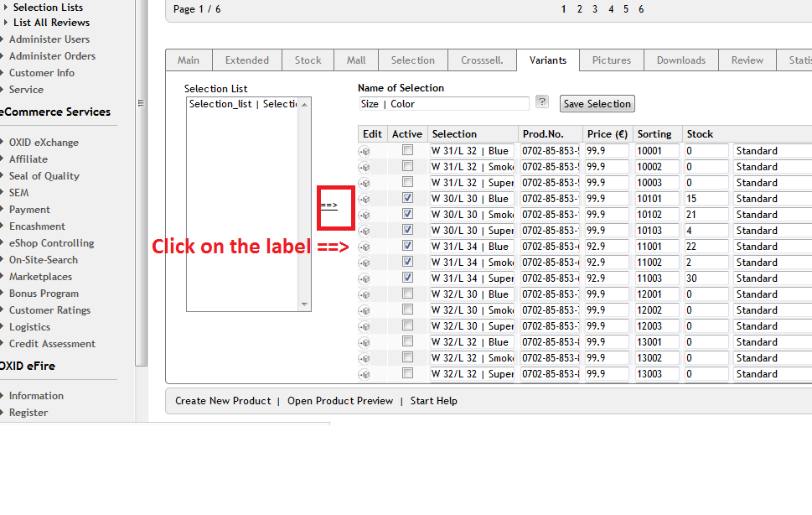Click Selection List scrollbar down arrow
The height and width of the screenshot is (515, 812).
304,304
